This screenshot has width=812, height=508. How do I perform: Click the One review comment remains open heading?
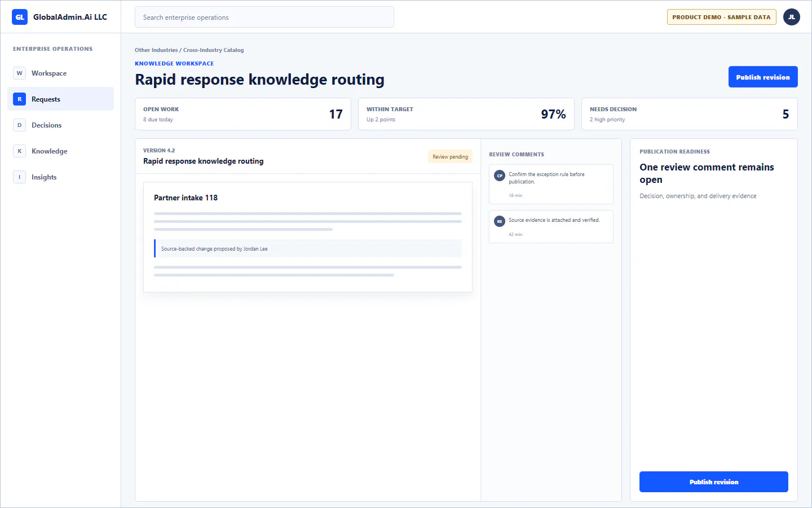[707, 173]
